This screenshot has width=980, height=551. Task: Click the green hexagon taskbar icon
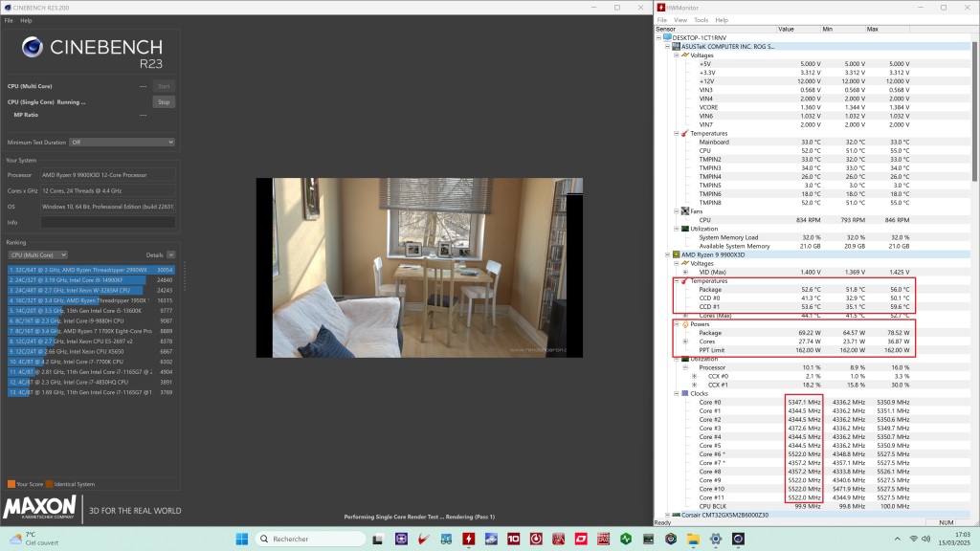click(626, 539)
